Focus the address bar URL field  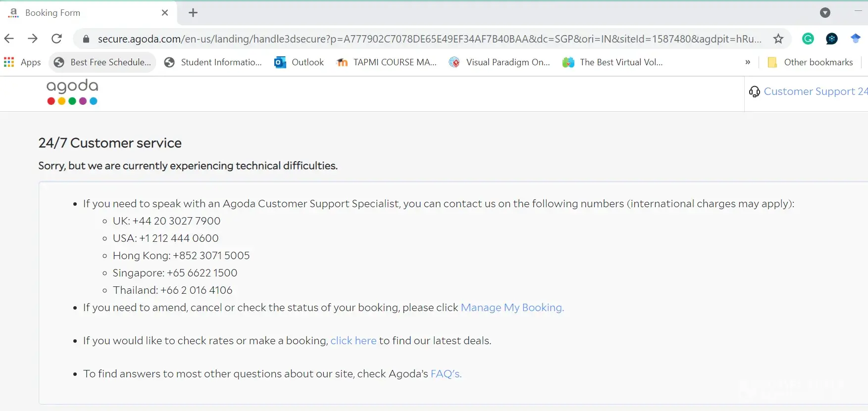pyautogui.click(x=426, y=39)
